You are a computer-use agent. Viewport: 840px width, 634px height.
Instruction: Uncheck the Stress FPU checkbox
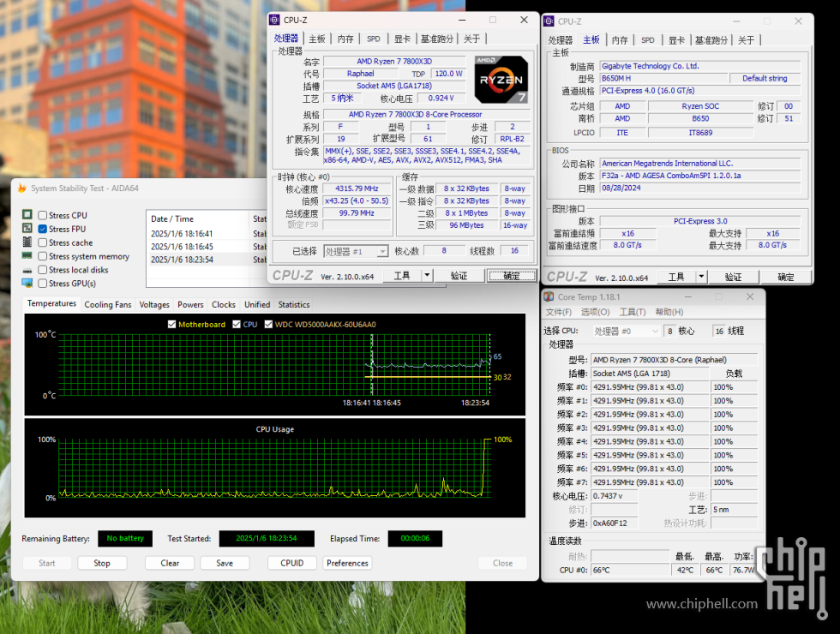click(x=43, y=229)
